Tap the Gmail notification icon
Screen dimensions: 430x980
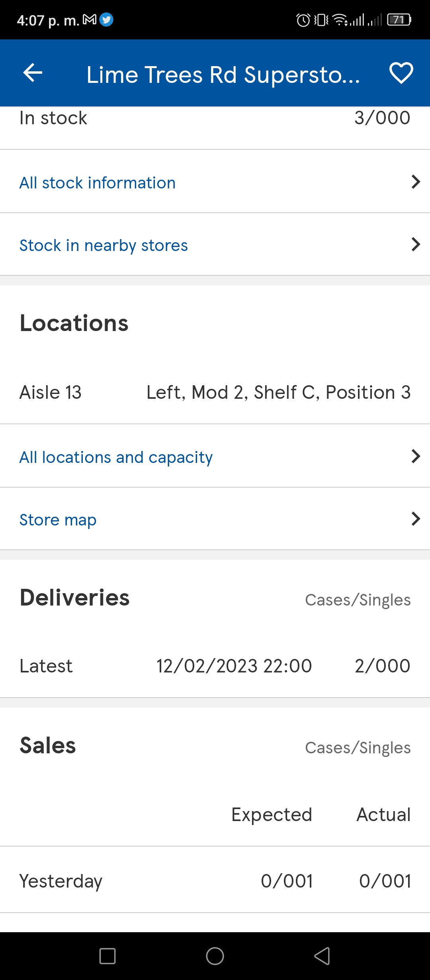[x=90, y=19]
